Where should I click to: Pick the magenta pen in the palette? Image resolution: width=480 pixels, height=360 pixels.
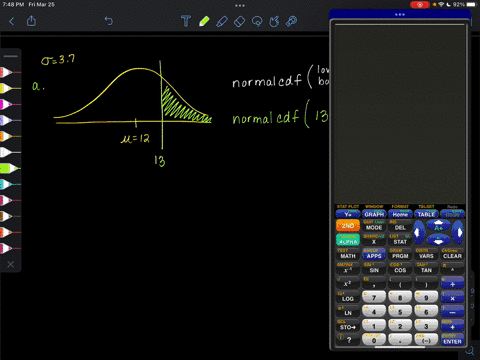pos(10,104)
